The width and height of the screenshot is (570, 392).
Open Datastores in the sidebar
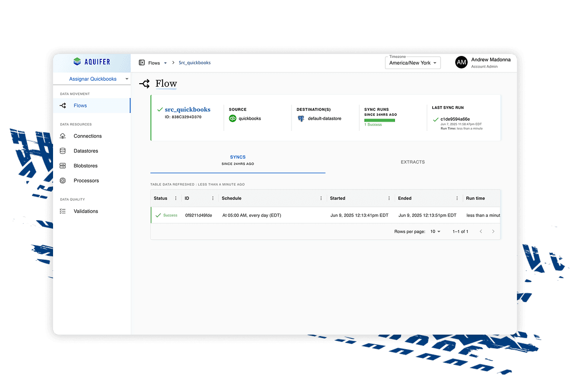pos(92,151)
